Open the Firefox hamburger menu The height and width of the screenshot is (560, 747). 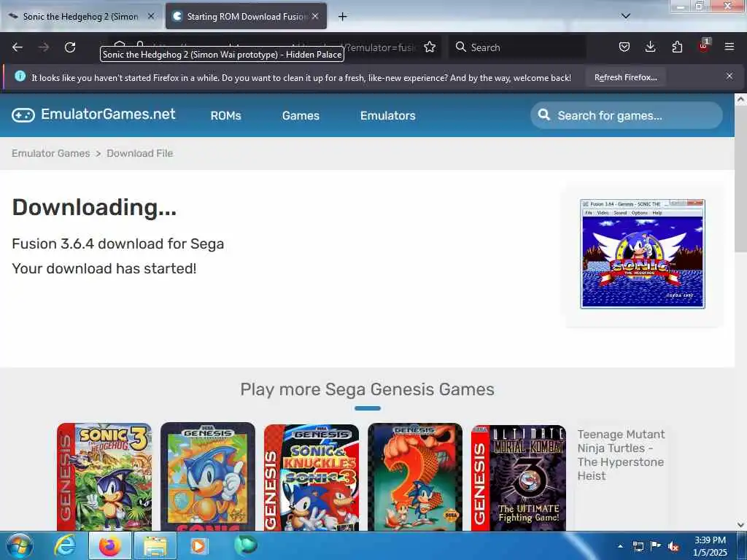(729, 47)
